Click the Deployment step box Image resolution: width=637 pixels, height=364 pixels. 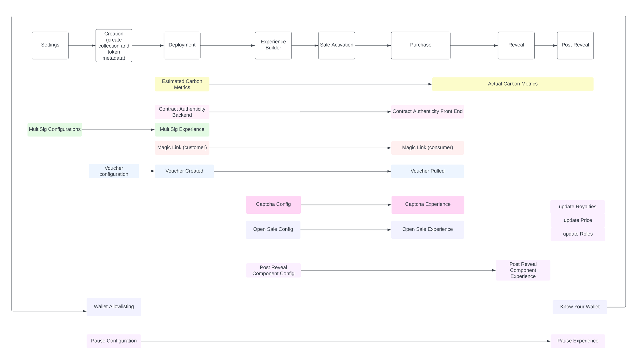pyautogui.click(x=182, y=45)
